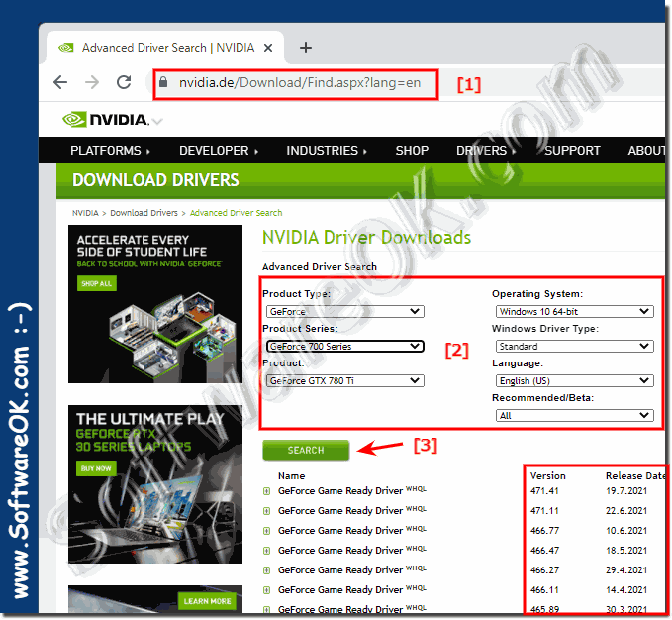
Task: Open the Windows Driver Type dropdown
Action: (x=574, y=346)
